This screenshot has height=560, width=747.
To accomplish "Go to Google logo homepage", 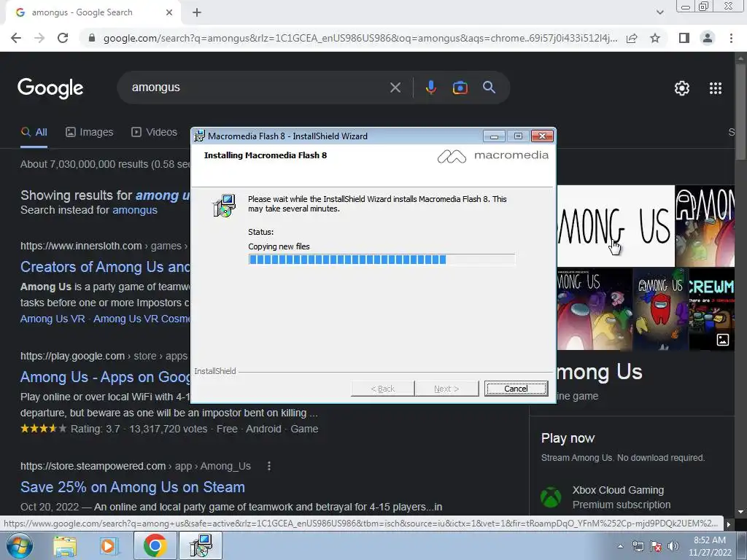I will pos(50,88).
